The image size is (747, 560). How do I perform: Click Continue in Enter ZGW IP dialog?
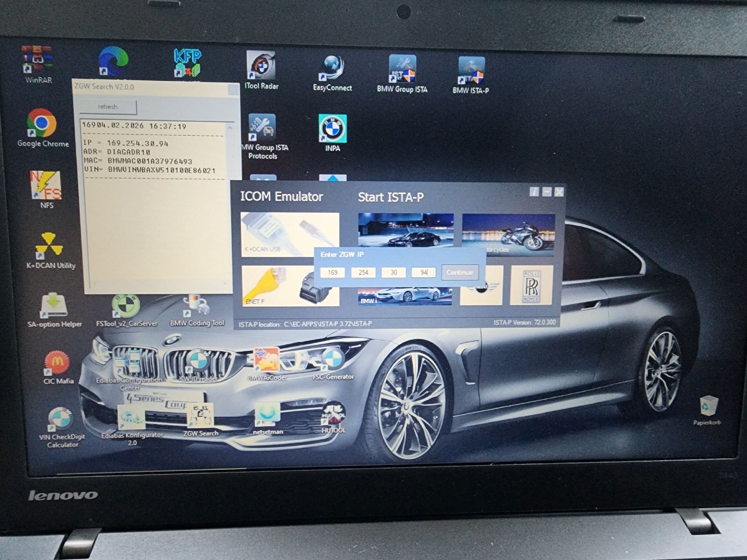click(460, 272)
